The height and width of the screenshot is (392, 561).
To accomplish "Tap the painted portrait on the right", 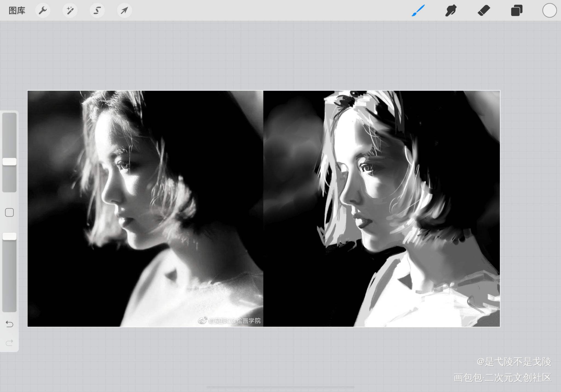I will (381, 208).
